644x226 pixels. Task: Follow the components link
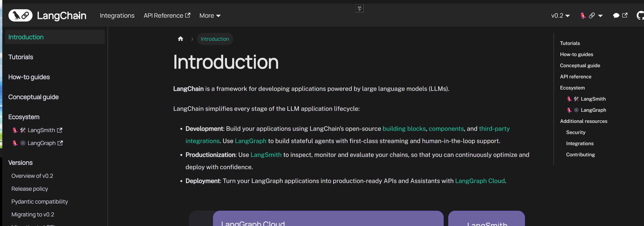pyautogui.click(x=446, y=128)
